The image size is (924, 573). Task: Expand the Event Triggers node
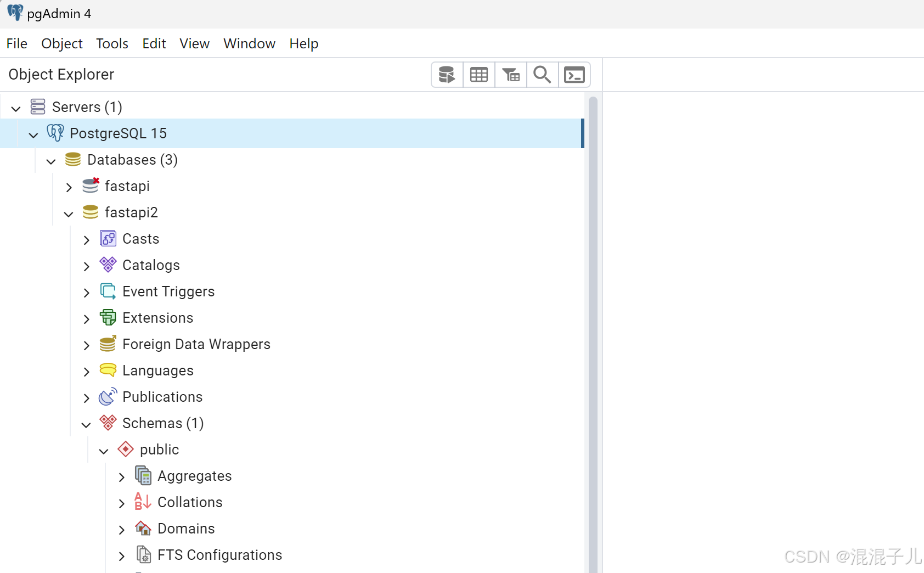point(86,293)
